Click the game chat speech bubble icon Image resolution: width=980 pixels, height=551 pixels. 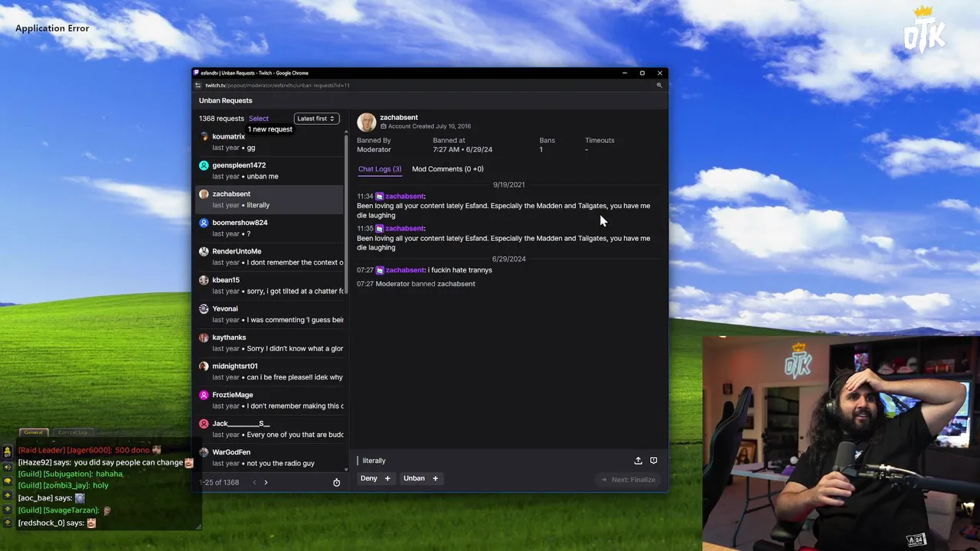tap(8, 481)
